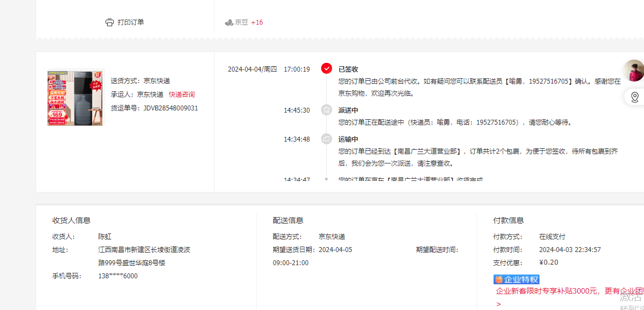The height and width of the screenshot is (310, 644).
Task: Click the 运输中 status heading
Action: point(349,139)
